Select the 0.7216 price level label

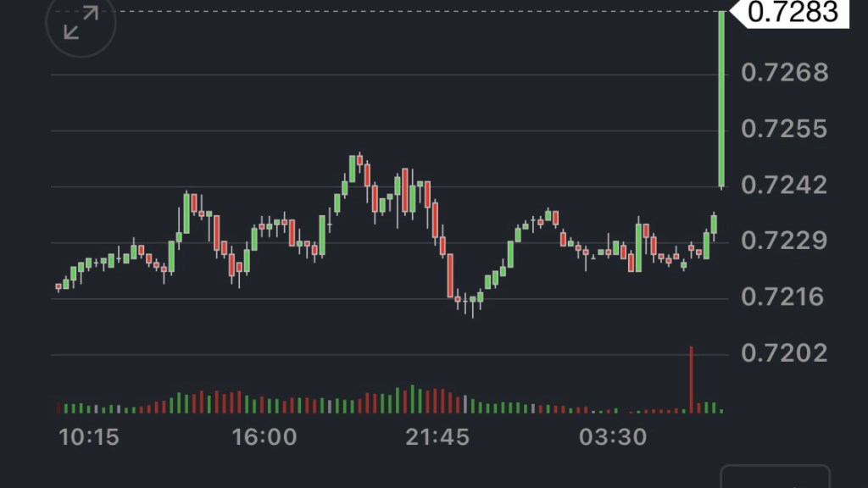coord(784,297)
